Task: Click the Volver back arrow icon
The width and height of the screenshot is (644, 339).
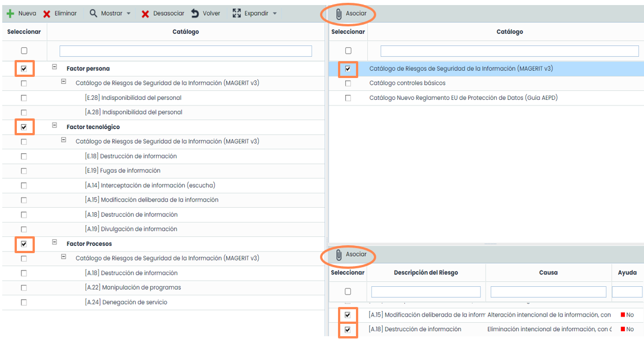Action: pos(195,13)
